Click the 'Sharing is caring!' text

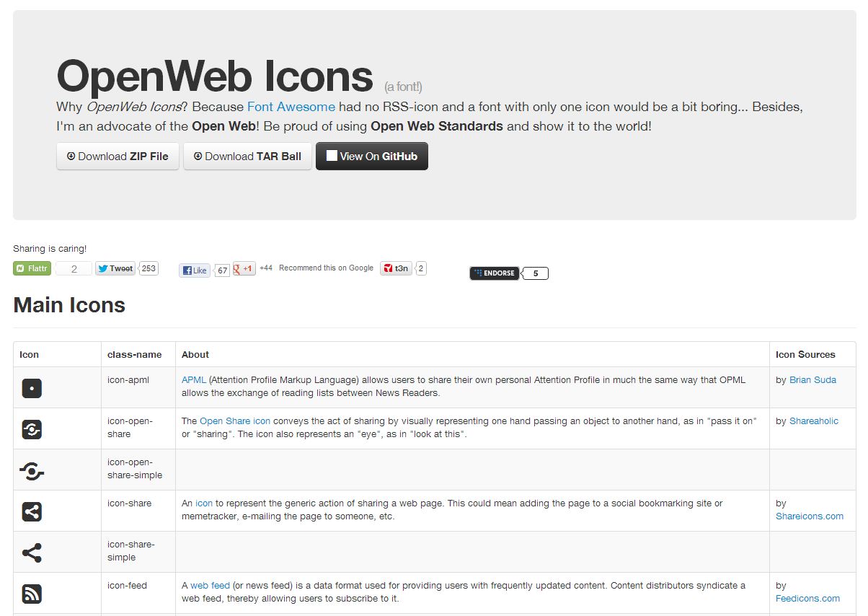point(50,249)
